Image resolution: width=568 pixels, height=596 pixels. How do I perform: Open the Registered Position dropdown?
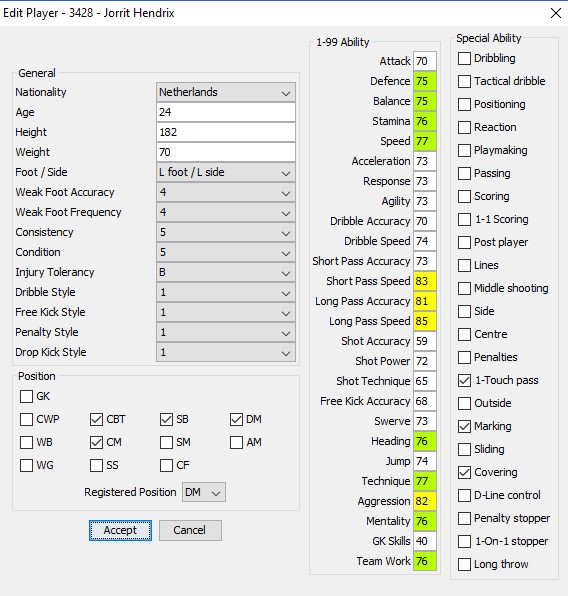204,492
